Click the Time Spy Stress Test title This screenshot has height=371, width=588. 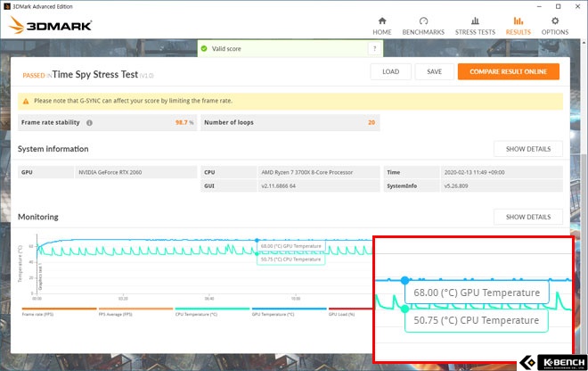[95, 74]
